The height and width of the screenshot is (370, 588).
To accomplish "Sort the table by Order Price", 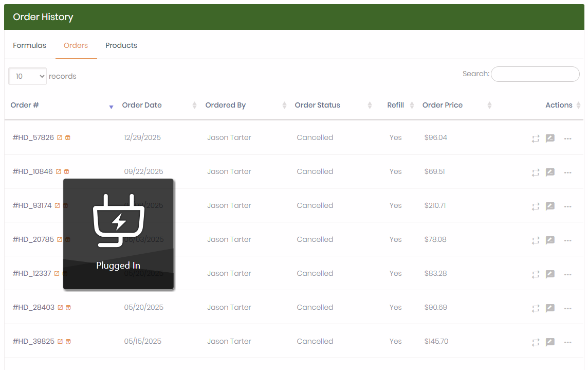I will [442, 105].
